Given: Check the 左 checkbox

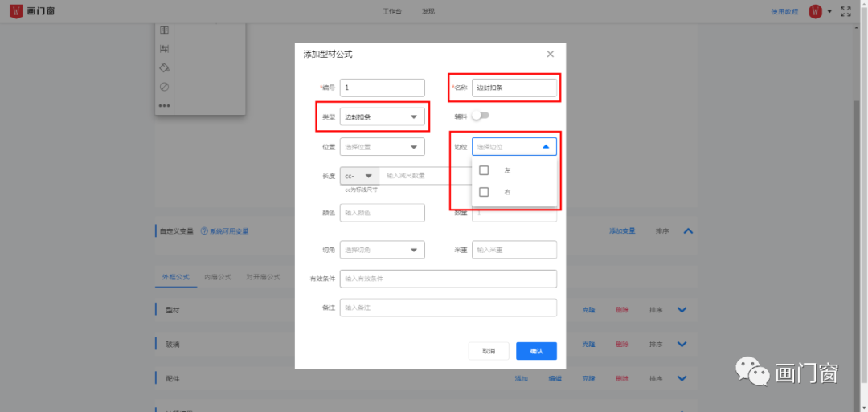Looking at the screenshot, I should pyautogui.click(x=484, y=170).
